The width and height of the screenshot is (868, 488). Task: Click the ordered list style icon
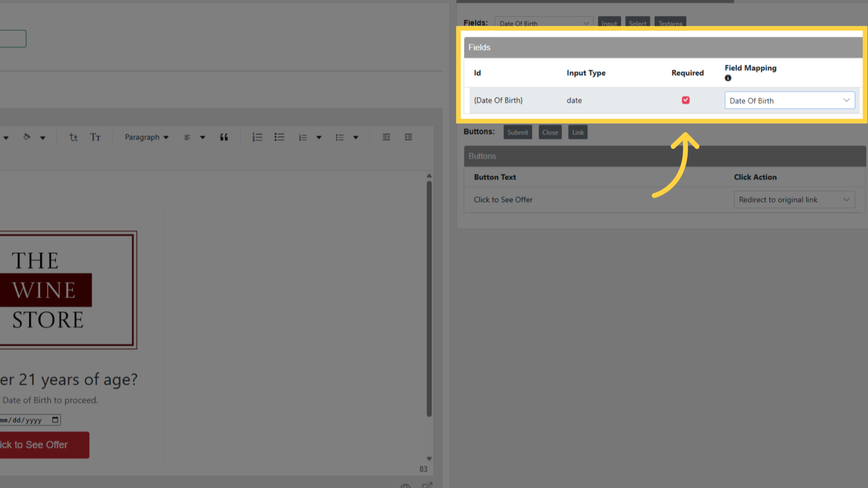(x=303, y=137)
